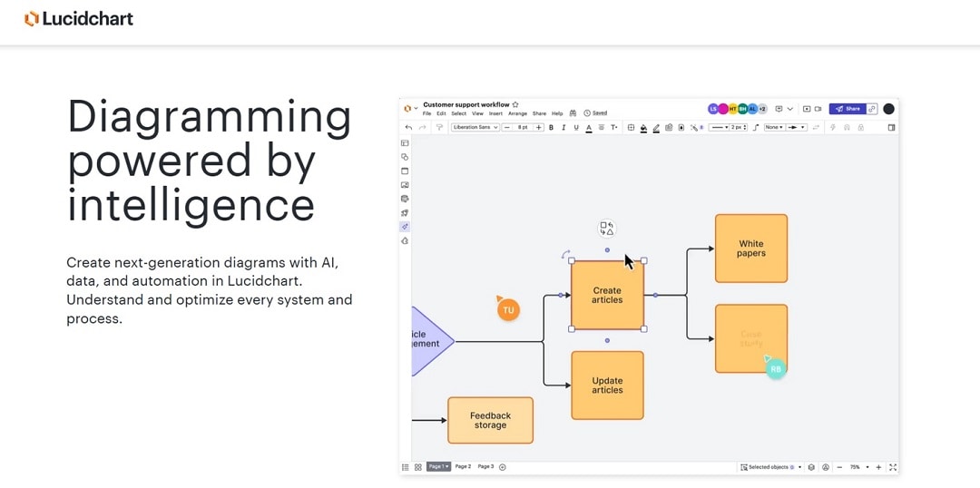
Task: Open the Select menu
Action: point(459,113)
